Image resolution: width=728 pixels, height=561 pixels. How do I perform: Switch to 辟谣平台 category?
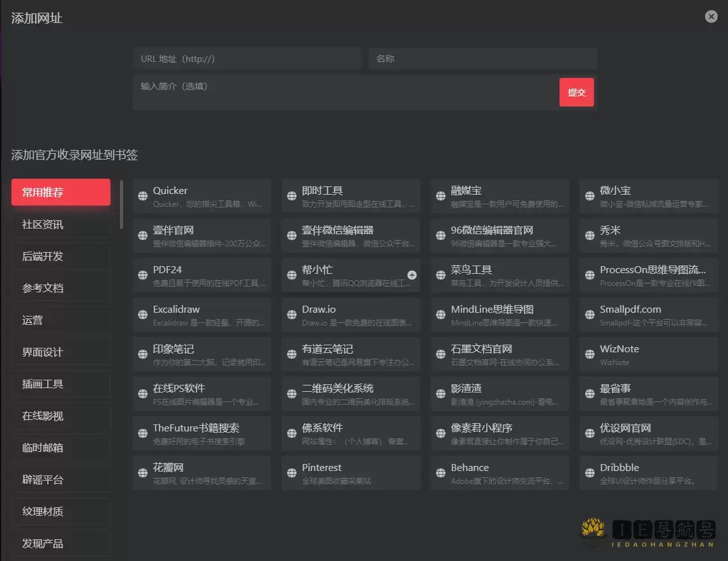(61, 480)
